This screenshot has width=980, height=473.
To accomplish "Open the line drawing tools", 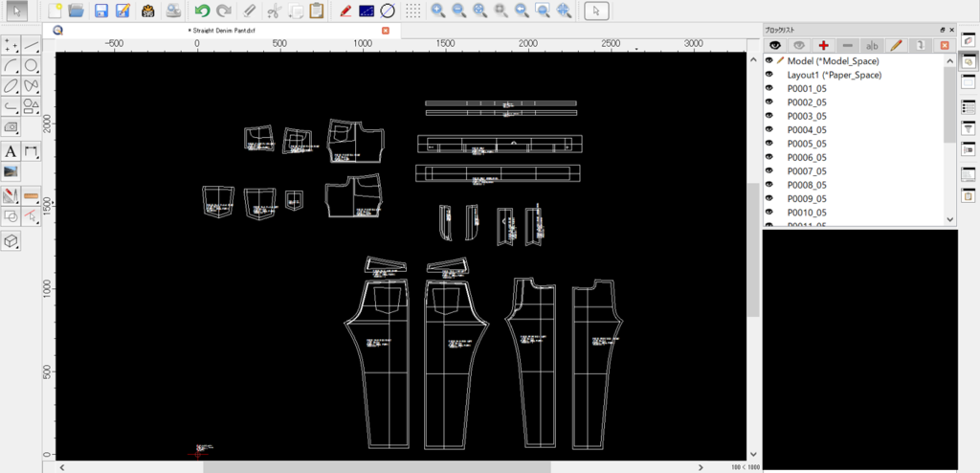I will click(32, 44).
